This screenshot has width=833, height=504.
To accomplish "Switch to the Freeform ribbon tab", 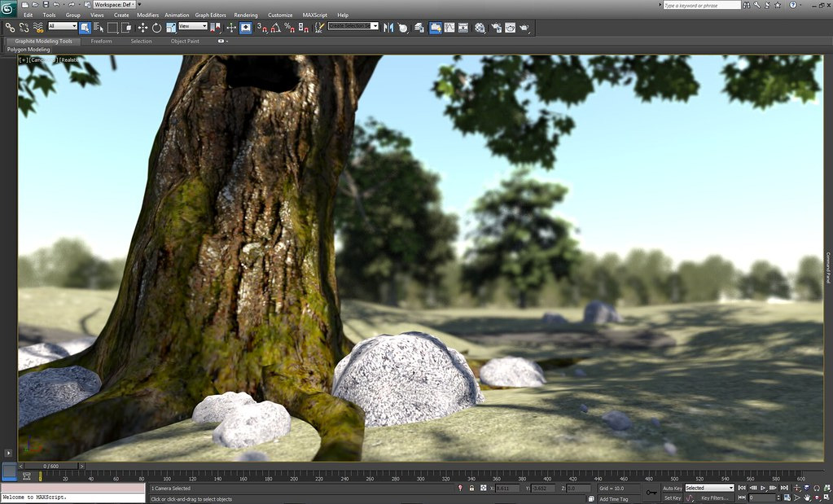I will 101,41.
